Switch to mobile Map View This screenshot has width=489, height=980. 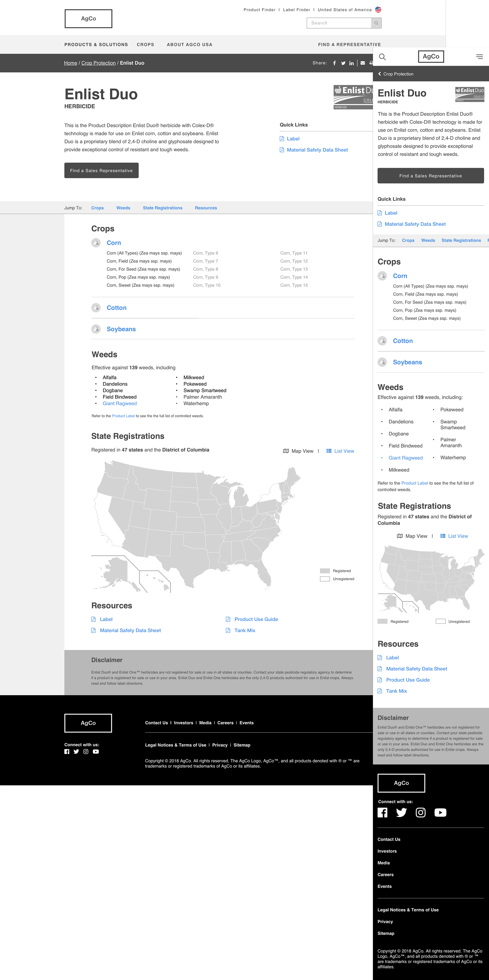click(x=412, y=536)
